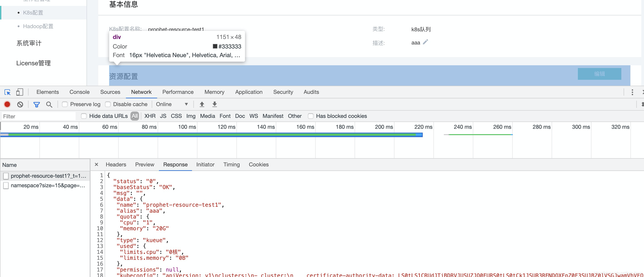Screen dimensions: 644x277
Task: Switch to the Elements tab
Action: (48, 92)
